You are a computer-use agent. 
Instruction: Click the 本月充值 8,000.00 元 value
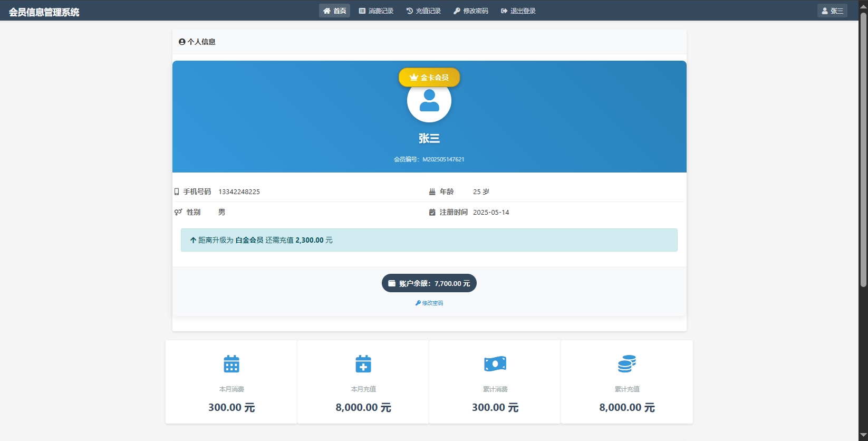click(x=363, y=407)
